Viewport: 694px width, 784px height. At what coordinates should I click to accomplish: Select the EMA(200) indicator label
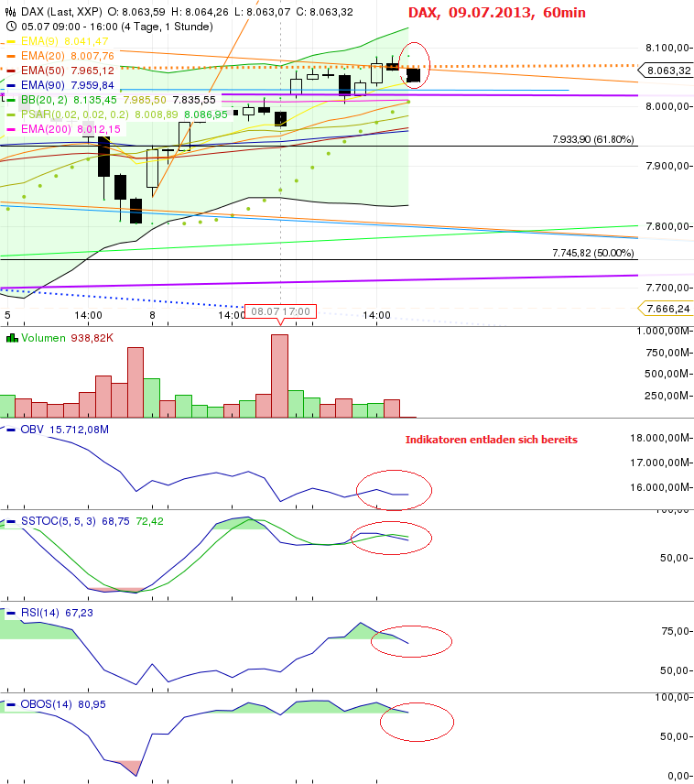[x=46, y=129]
